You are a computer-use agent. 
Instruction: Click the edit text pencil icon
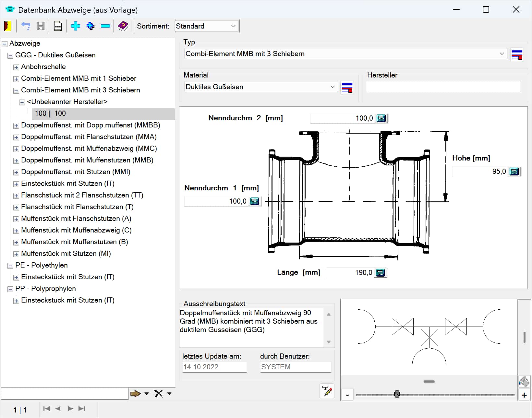click(327, 391)
